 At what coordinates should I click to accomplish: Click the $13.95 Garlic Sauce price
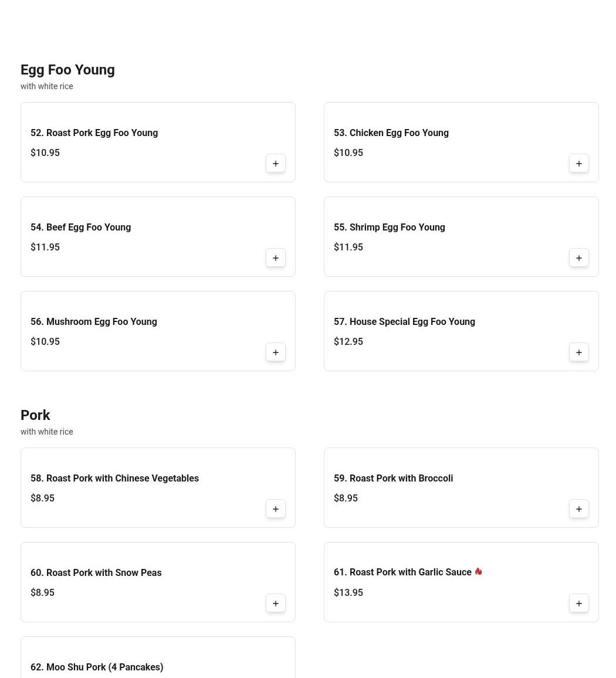[x=348, y=593]
